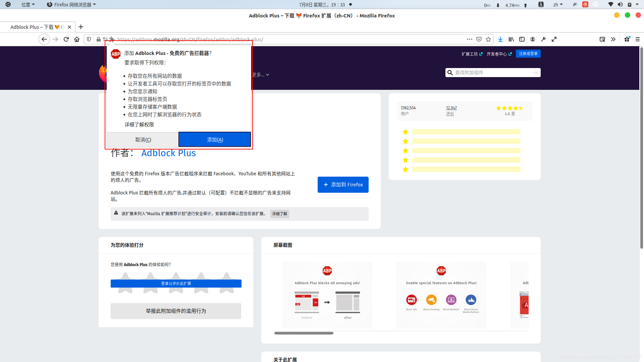
Task: Click the screenshots horizontal scrollbar thumb
Action: 304,333
